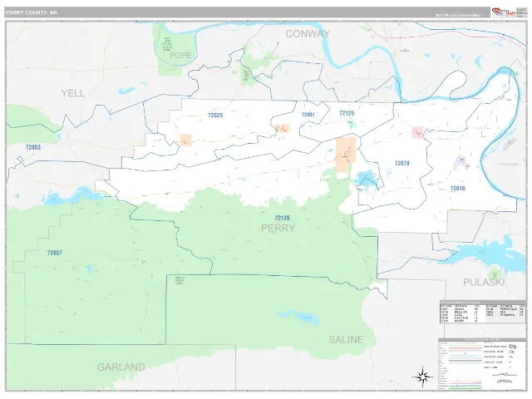Click the map publisher logo
The image size is (532, 399).
[x=504, y=12]
